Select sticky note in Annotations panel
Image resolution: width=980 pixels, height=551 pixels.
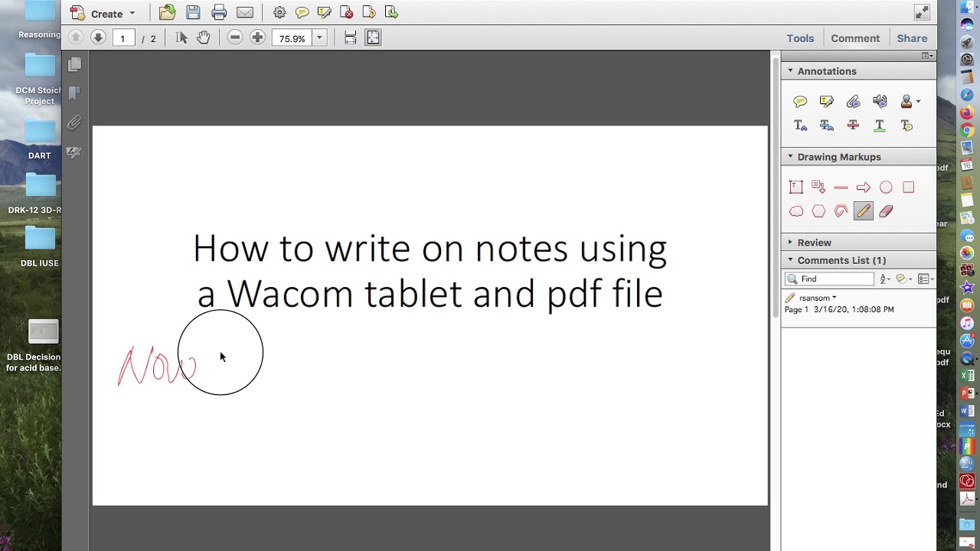coord(800,101)
